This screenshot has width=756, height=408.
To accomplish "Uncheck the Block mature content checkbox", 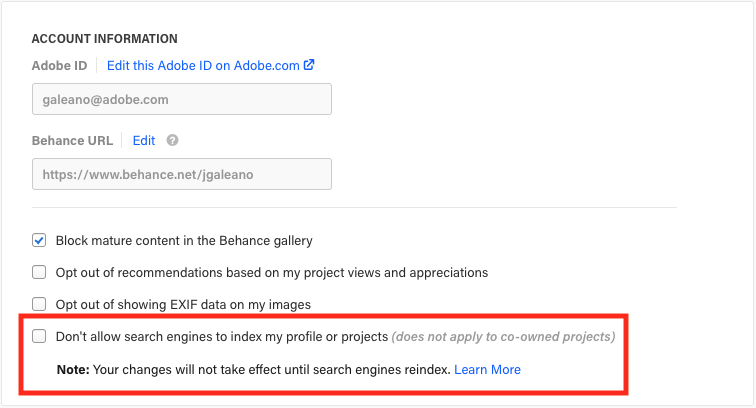I will coord(39,240).
